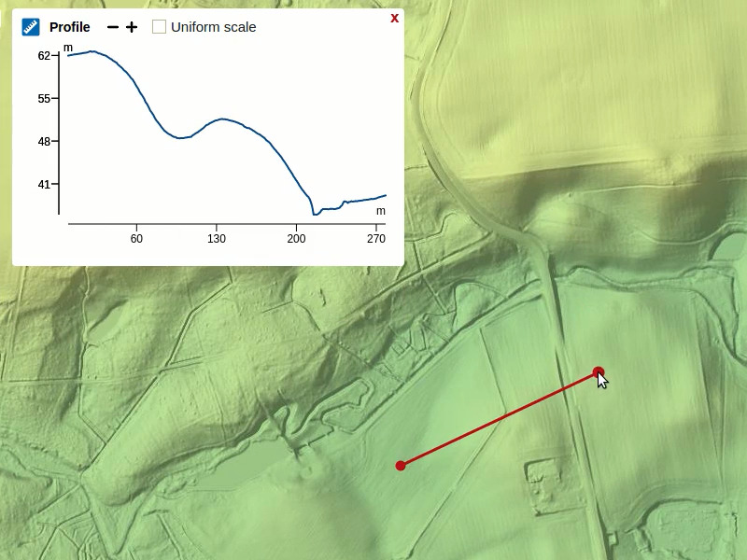Image resolution: width=747 pixels, height=560 pixels.
Task: Enable the Uniform scale checkbox
Action: point(159,27)
